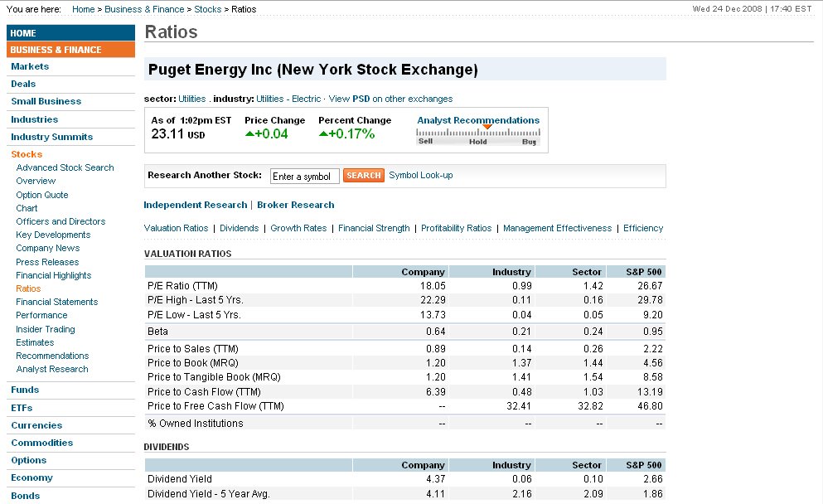This screenshot has width=823, height=504.
Task: View PSD on other exchanges
Action: pyautogui.click(x=390, y=99)
